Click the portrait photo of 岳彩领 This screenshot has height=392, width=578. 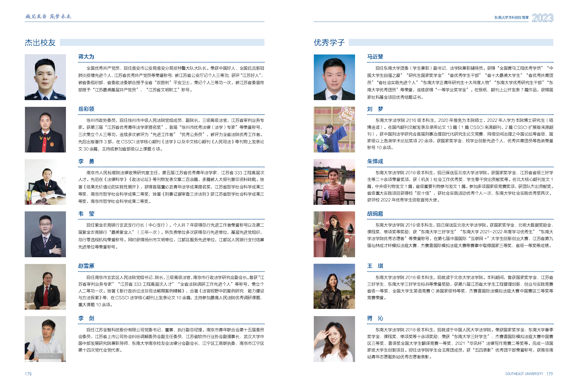click(45, 129)
